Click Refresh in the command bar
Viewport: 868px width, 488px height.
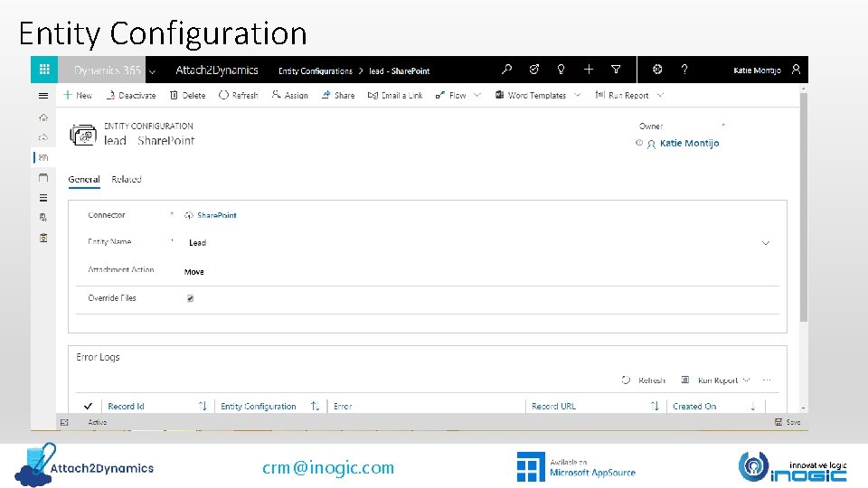(239, 95)
